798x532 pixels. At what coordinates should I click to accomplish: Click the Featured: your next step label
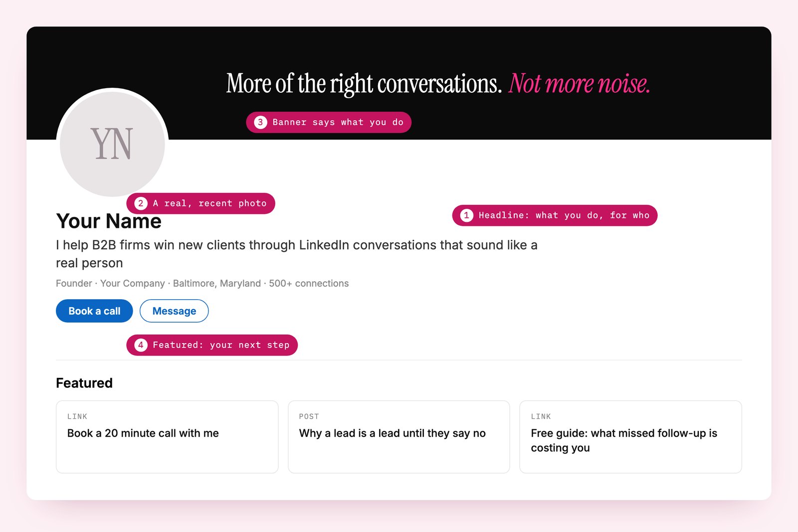point(221,345)
